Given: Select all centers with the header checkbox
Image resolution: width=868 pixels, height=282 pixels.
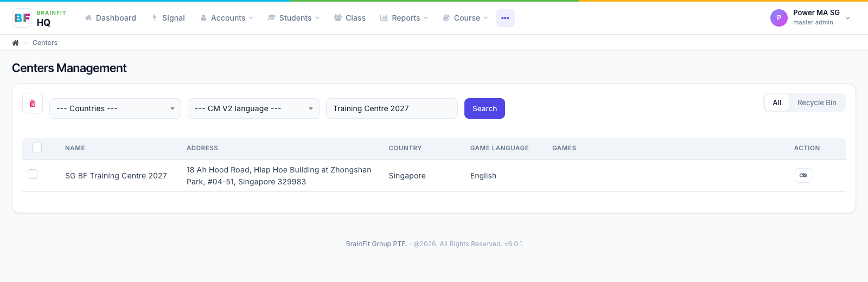Looking at the screenshot, I should 37,148.
